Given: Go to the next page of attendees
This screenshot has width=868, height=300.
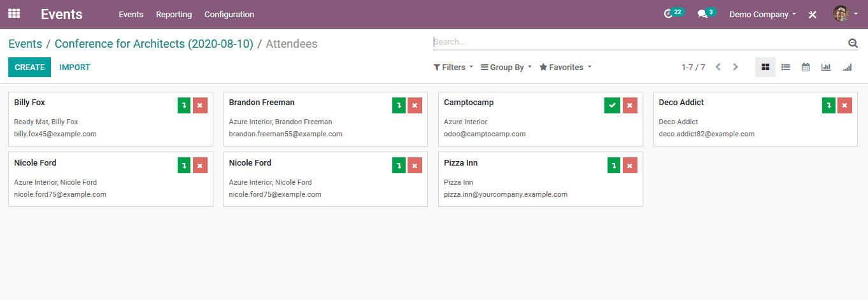Looking at the screenshot, I should 736,67.
